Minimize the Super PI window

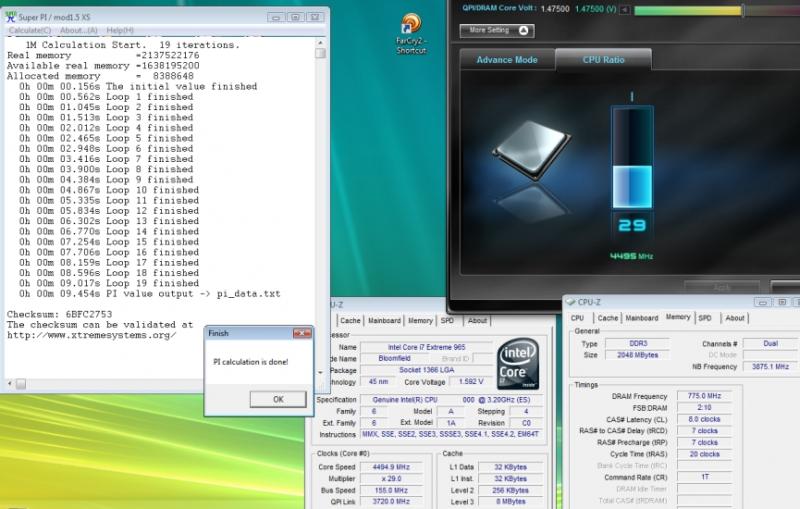pos(276,17)
